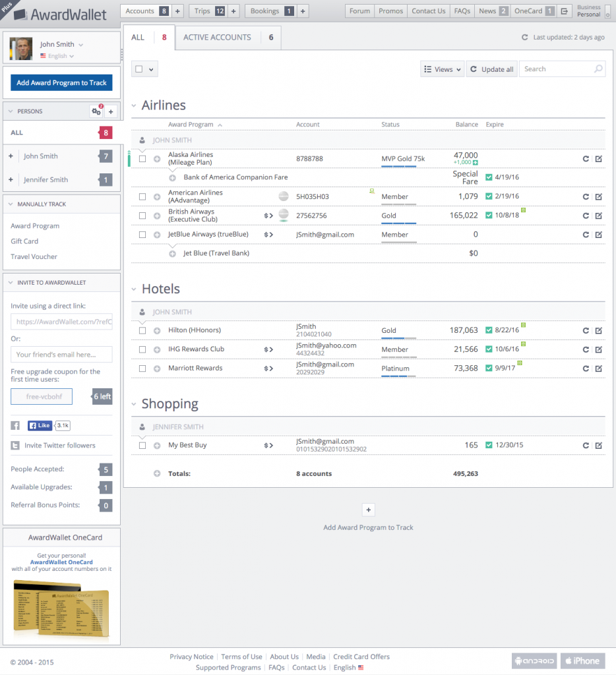Screen dimensions: 616x675
Task: Click the Platinum status progress bar for Marriott
Action: [x=398, y=376]
